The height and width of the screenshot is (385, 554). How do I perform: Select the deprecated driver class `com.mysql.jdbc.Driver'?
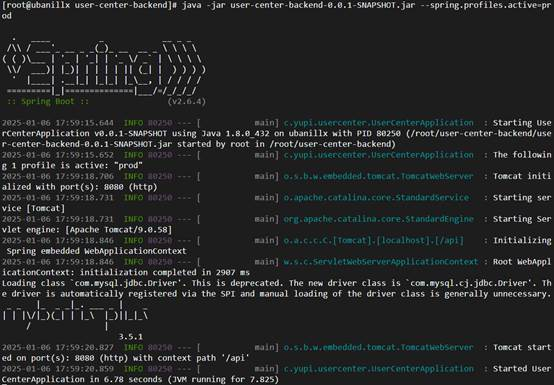(126, 283)
